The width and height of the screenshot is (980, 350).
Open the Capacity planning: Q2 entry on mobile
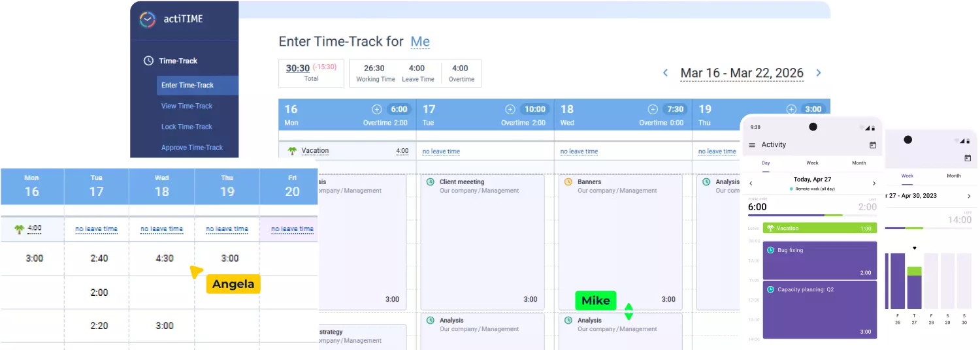(820, 310)
